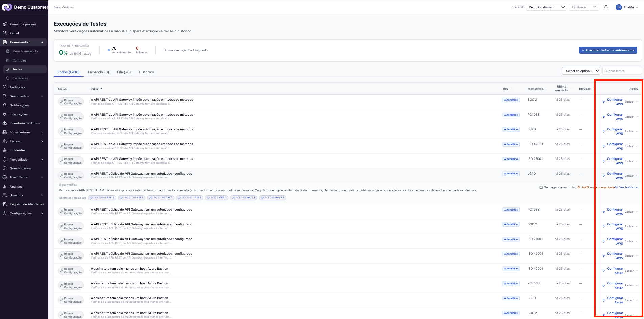Click Excluir in PCI DSS Azure Bastion row

(x=629, y=286)
